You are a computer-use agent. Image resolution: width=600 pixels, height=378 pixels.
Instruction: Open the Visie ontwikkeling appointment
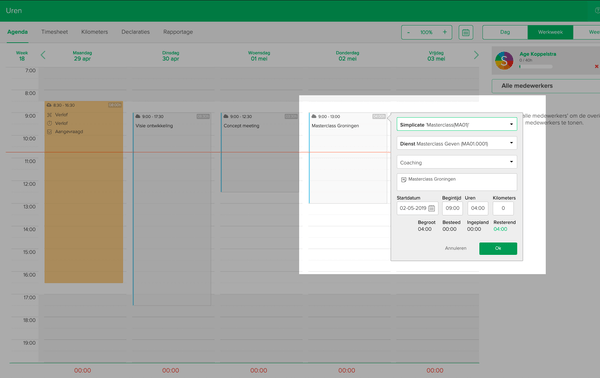click(172, 209)
